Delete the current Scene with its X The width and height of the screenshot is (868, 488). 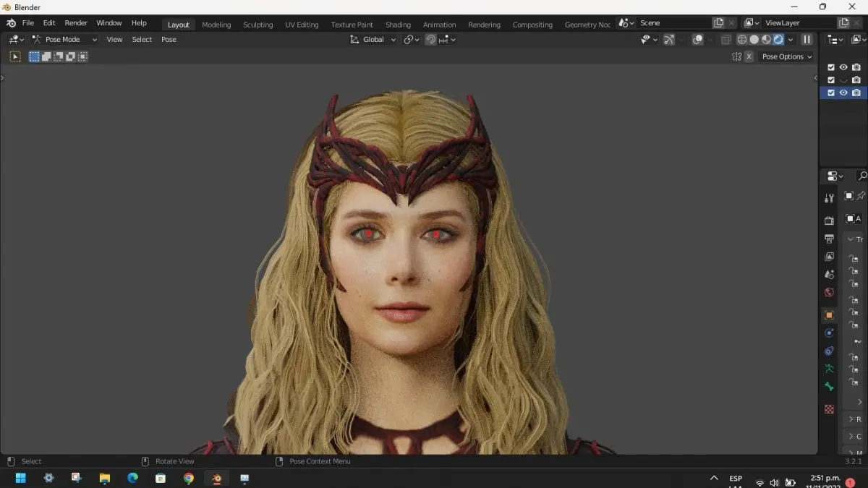pos(732,23)
